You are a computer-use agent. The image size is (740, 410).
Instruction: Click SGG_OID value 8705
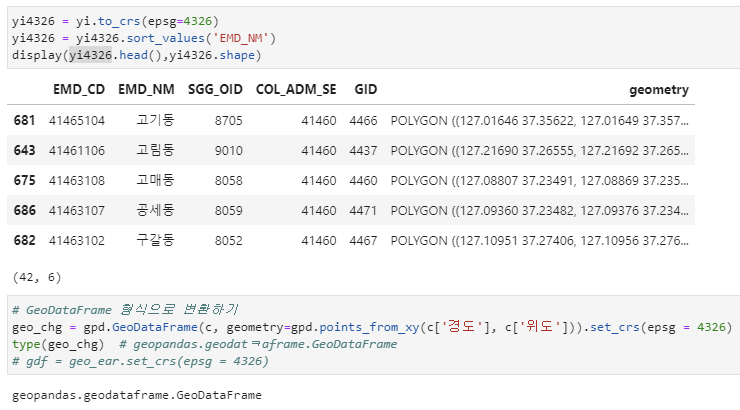coord(228,121)
